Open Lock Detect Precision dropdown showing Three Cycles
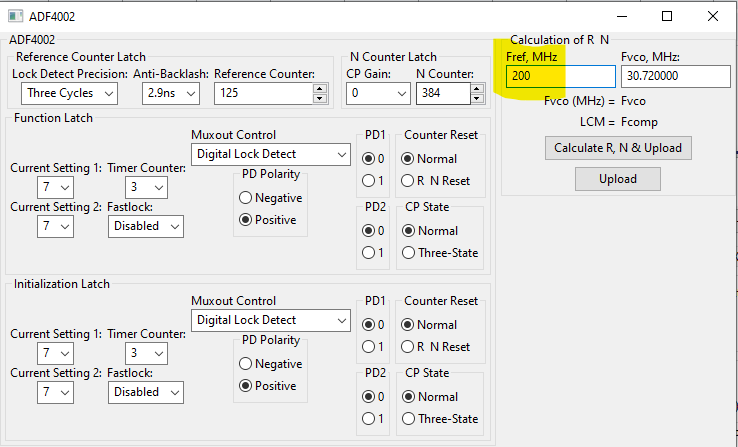The image size is (738, 447). pyautogui.click(x=69, y=93)
